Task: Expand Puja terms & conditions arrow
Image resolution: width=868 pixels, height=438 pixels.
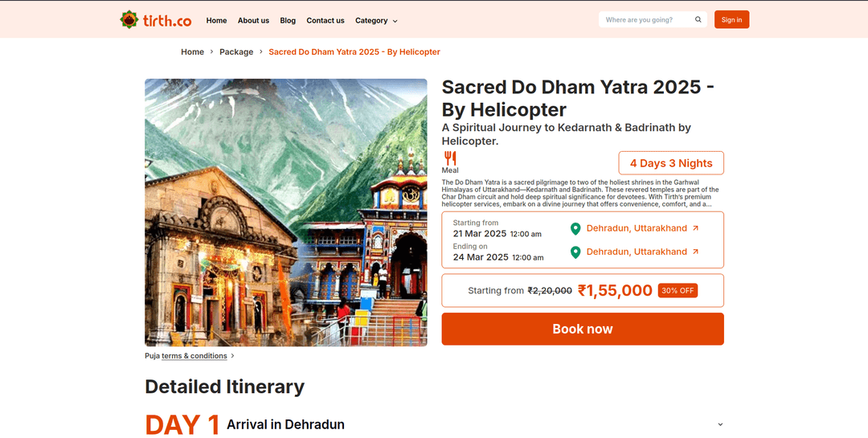Action: click(x=233, y=356)
